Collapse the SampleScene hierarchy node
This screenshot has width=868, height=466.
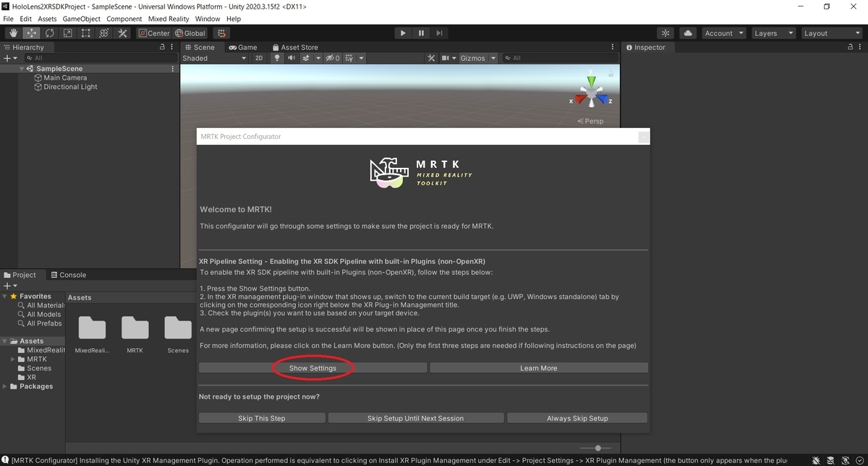click(x=22, y=69)
